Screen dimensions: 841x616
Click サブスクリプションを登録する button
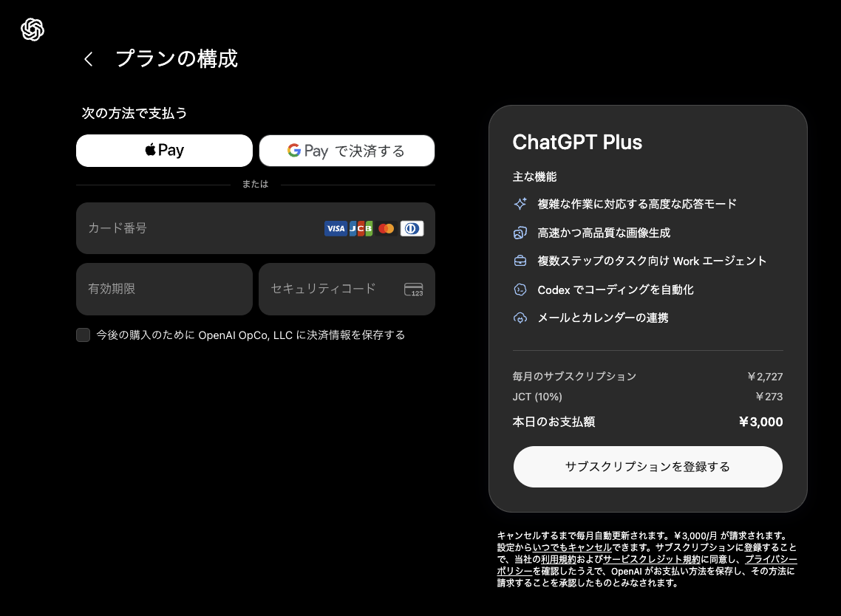(648, 467)
